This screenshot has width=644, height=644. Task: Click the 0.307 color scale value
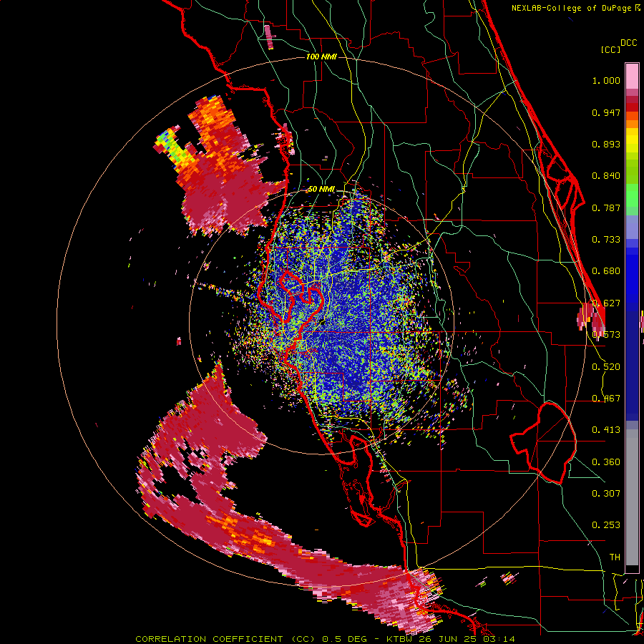click(x=606, y=494)
